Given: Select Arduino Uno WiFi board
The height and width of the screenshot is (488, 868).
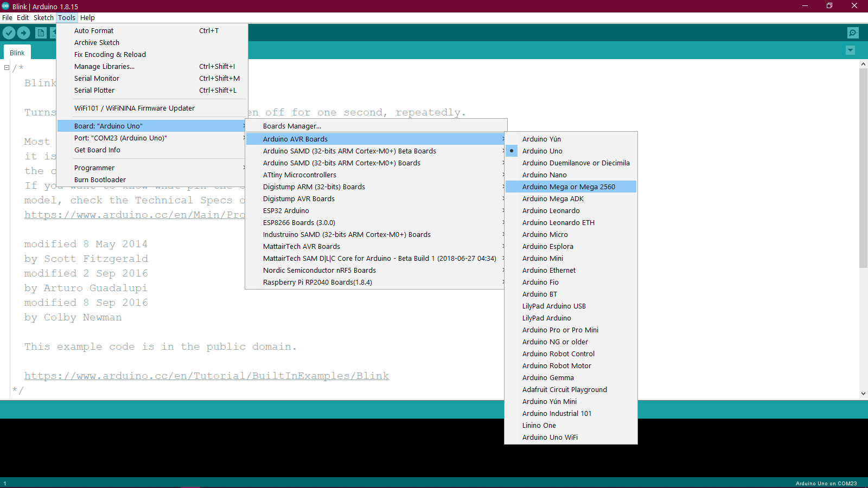Looking at the screenshot, I should click(571, 437).
